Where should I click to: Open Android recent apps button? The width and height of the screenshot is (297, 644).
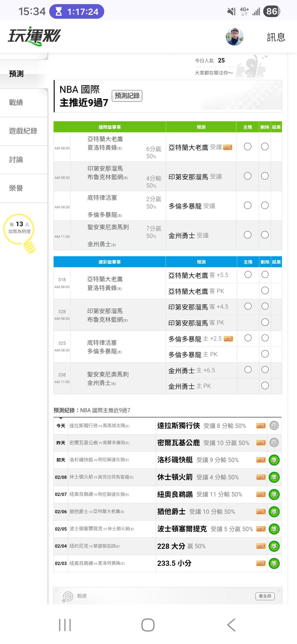pos(65,625)
